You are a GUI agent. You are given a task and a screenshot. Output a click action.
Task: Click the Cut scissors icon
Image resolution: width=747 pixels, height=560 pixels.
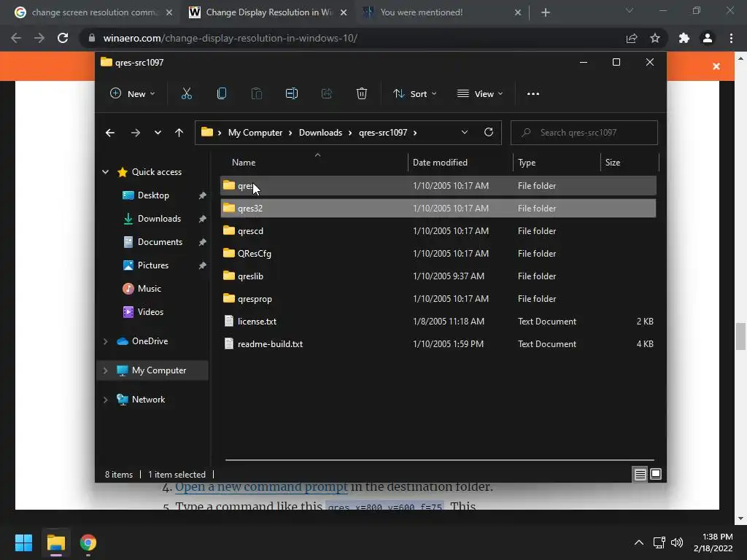tap(186, 94)
